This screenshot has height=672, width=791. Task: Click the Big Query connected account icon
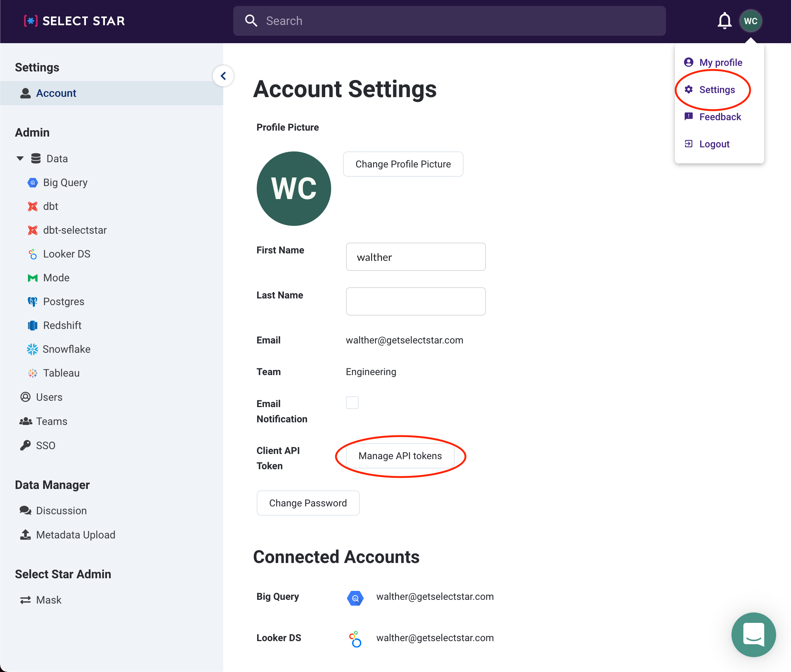tap(355, 598)
